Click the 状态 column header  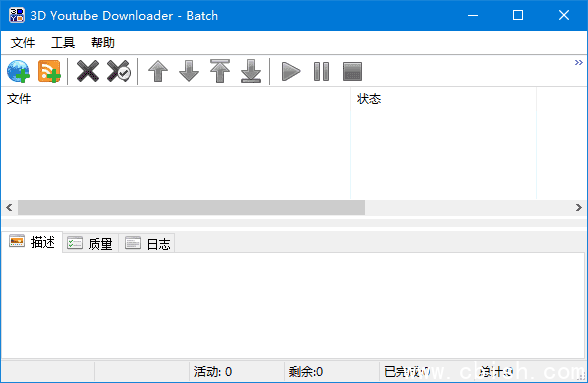(444, 99)
